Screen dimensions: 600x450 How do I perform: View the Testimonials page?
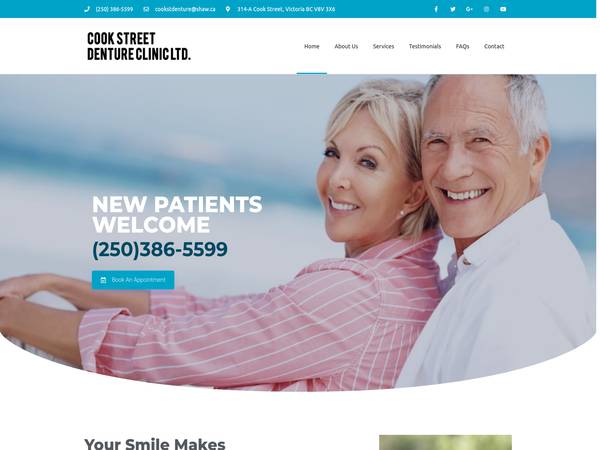point(425,46)
